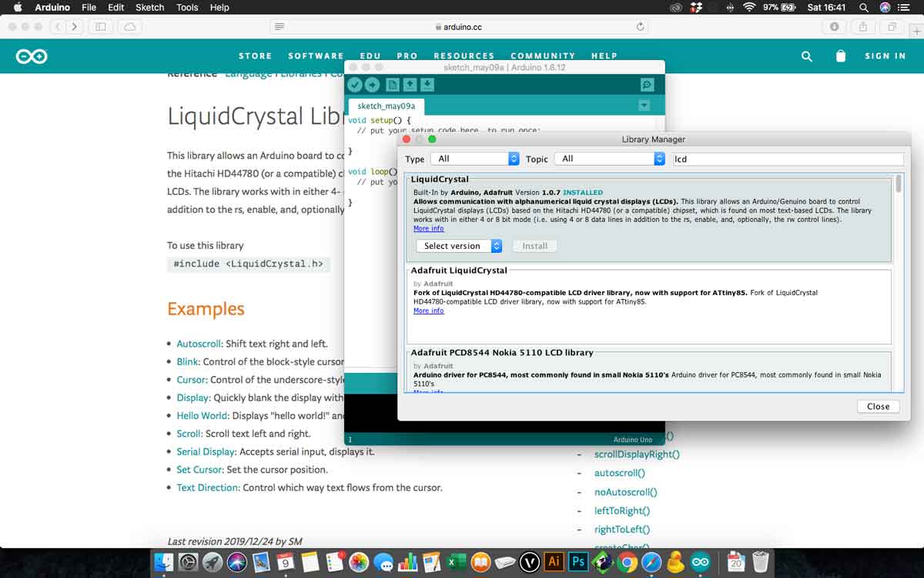Click the scrollDisplayRight() function link
This screenshot has width=924, height=578.
click(x=637, y=455)
